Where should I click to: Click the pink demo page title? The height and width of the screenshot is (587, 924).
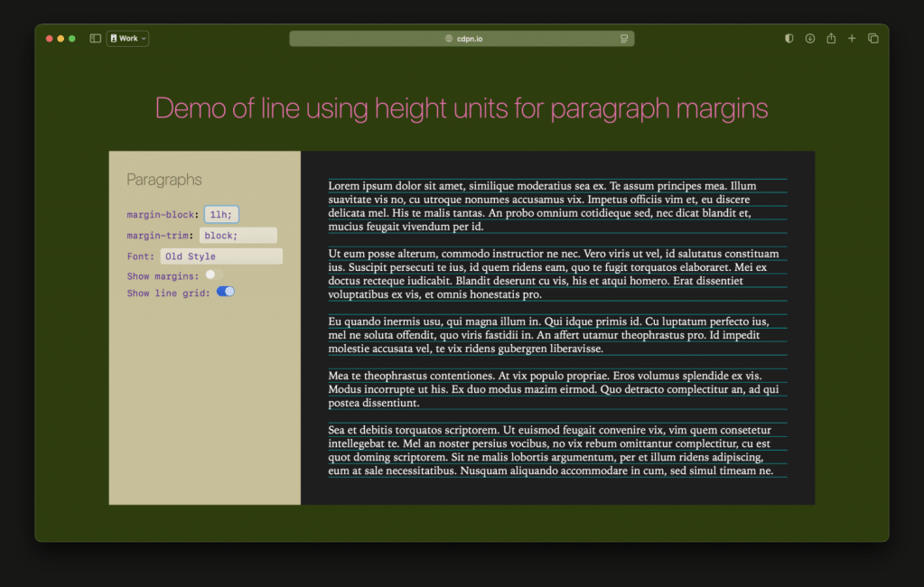tap(462, 109)
